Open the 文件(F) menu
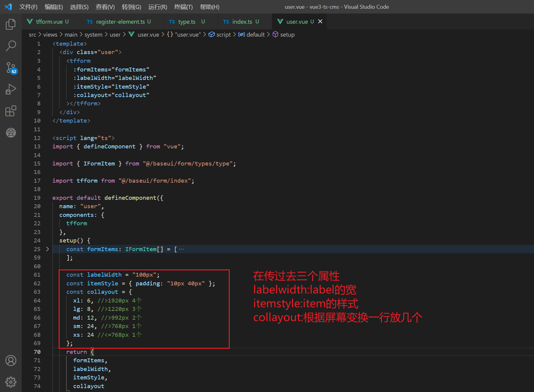 (x=28, y=7)
